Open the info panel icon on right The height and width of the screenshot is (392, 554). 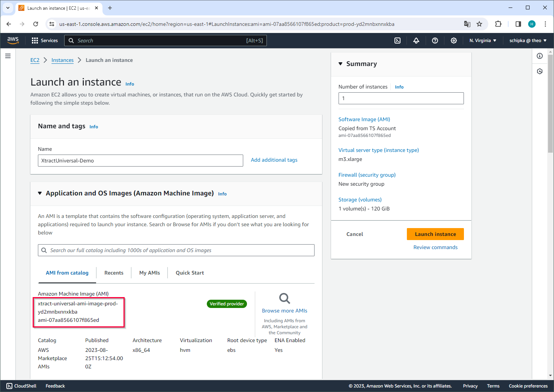(x=540, y=56)
